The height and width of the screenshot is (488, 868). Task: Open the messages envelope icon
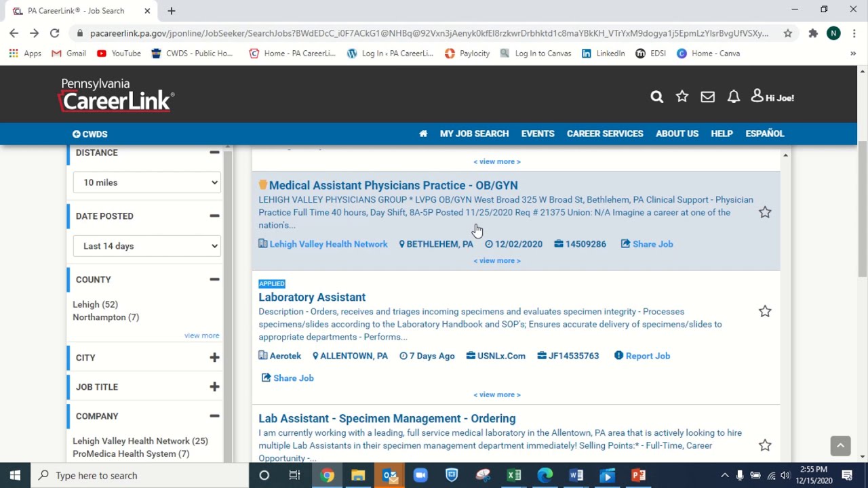[707, 97]
